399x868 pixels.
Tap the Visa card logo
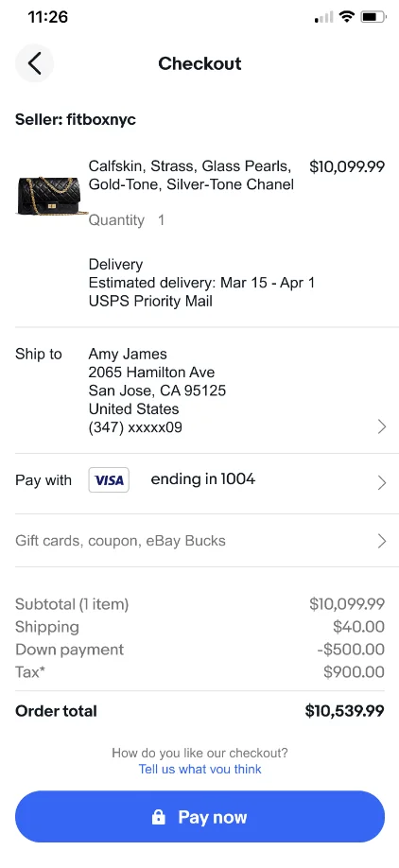click(x=109, y=480)
